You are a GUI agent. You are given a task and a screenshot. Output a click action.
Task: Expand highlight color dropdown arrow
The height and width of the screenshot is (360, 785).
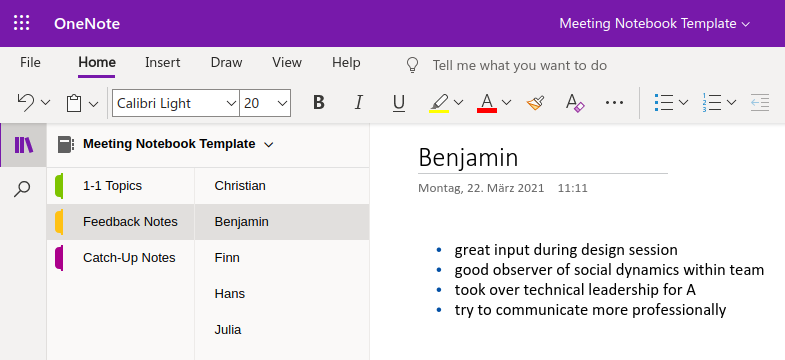(x=459, y=103)
